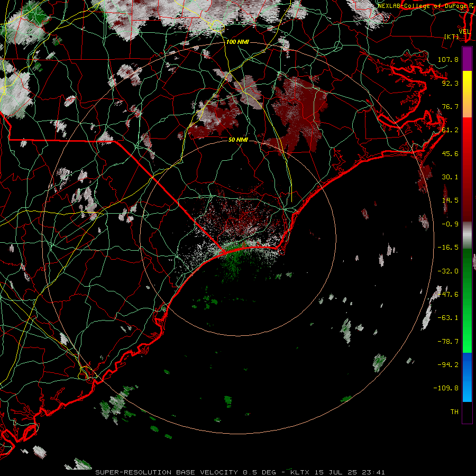Click the "KLTX" station identifier in caption
This screenshot has width=476, height=476.
coord(300,472)
